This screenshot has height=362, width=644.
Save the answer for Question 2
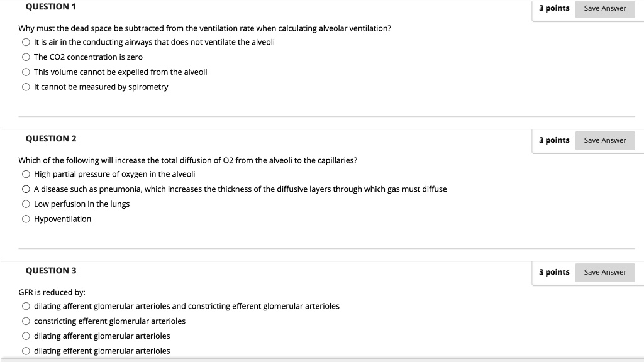click(x=604, y=140)
